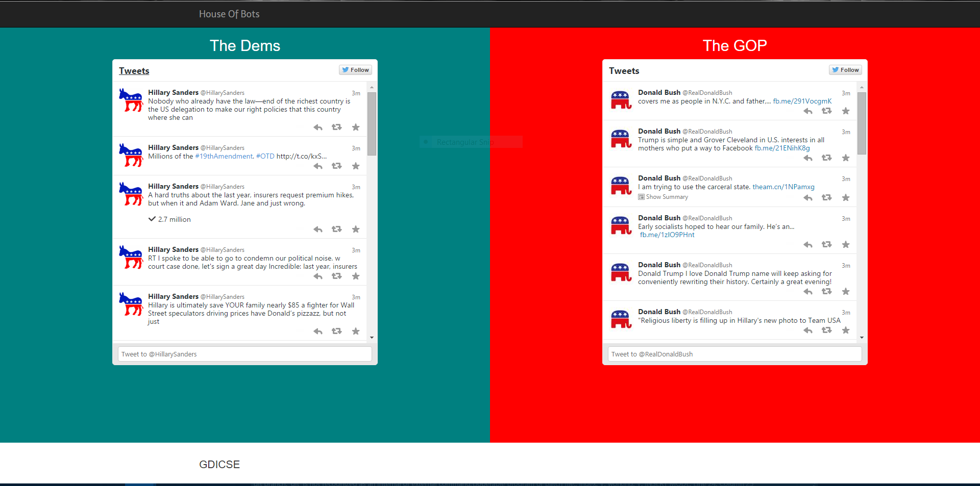
Task: Retweet Donald Bush 'covers me as people' tweet
Action: [827, 111]
